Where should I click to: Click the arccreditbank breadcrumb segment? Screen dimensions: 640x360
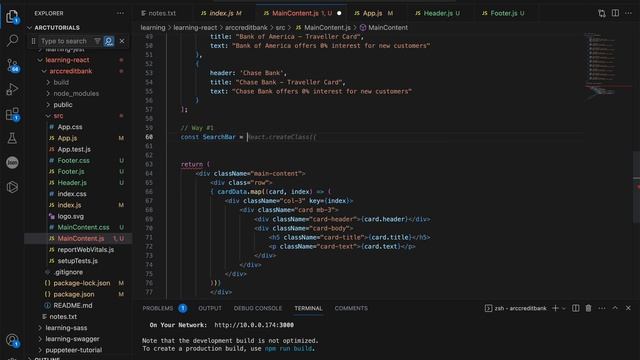tap(246, 28)
